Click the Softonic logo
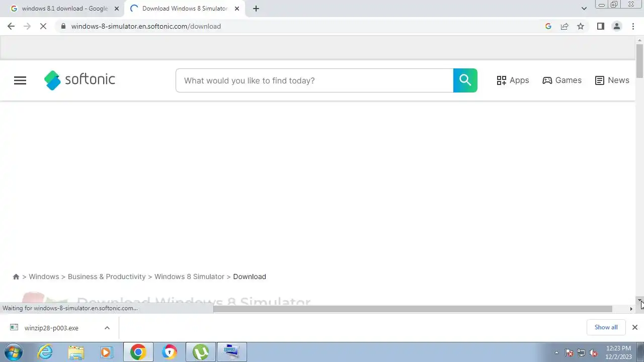This screenshot has width=644, height=362. 79,80
